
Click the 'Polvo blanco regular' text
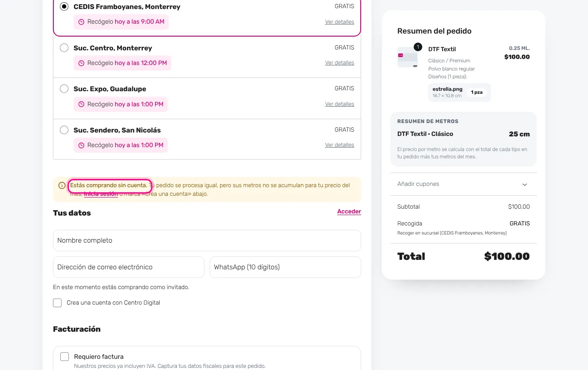tap(452, 69)
